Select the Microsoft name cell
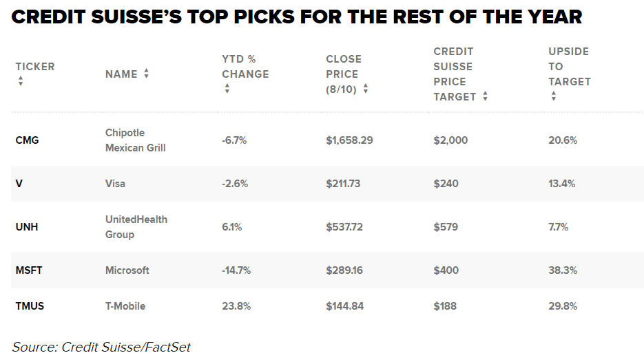The height and width of the screenshot is (364, 644). (x=127, y=270)
